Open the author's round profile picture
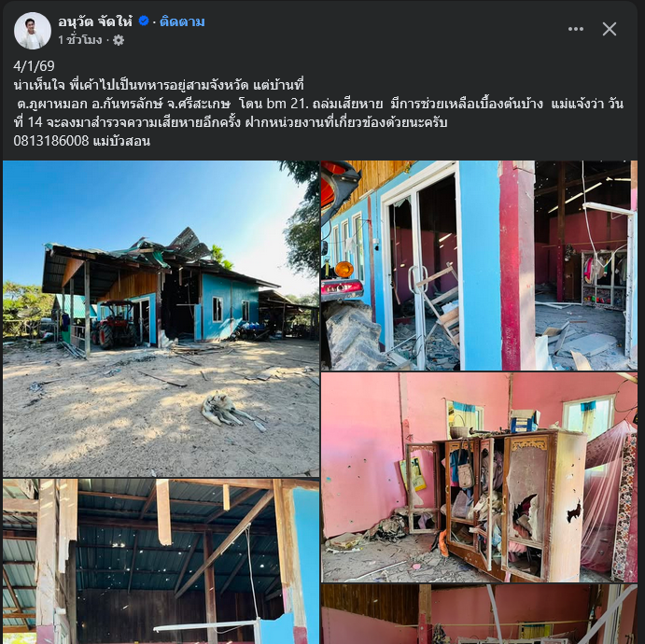Screen dimensions: 645x644 click(33, 31)
